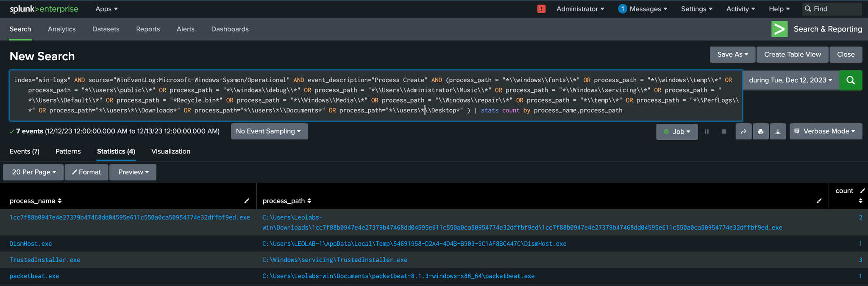Screen dimensions: 868x286
Task: Click the red alert notification icon
Action: tap(541, 9)
